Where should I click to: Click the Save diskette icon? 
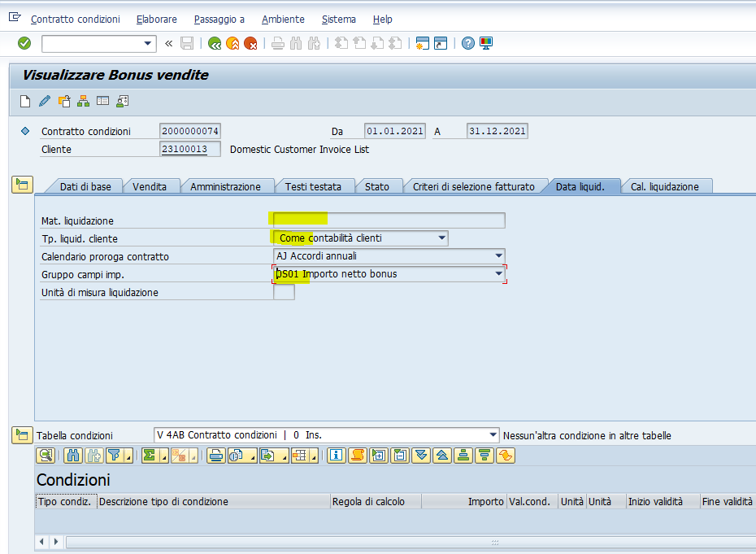pyautogui.click(x=187, y=43)
